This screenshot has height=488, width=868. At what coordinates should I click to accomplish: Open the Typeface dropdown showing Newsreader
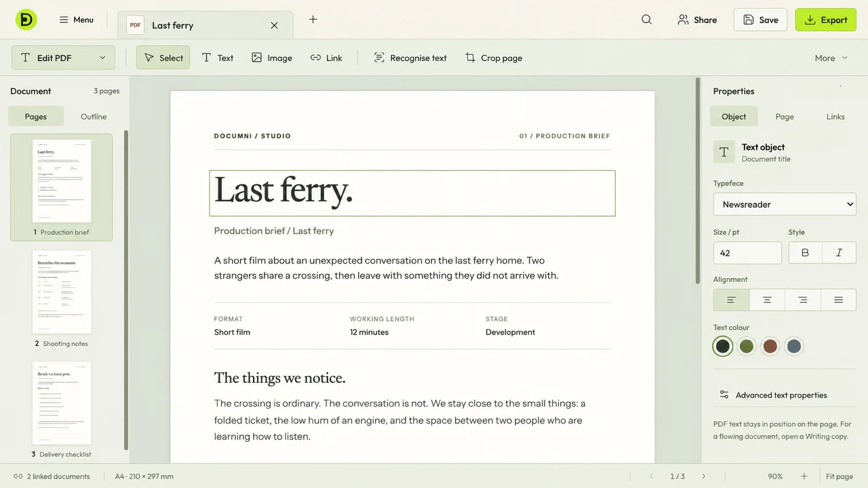[x=785, y=204]
